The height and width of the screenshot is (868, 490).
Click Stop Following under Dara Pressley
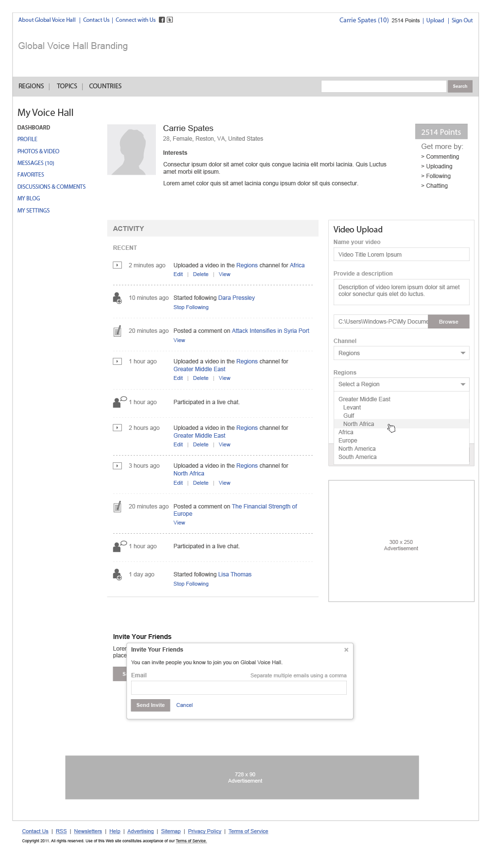pyautogui.click(x=191, y=307)
